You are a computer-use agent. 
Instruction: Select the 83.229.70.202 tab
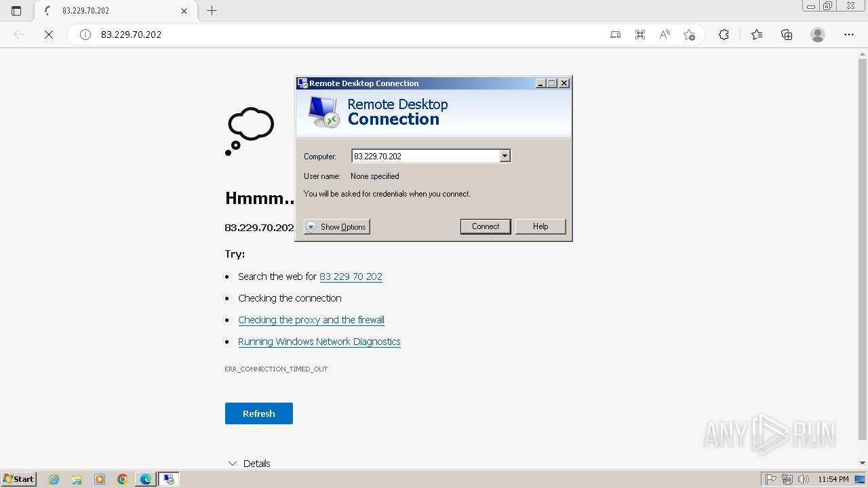[114, 11]
